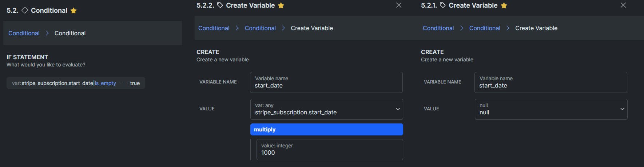The height and width of the screenshot is (167, 644).
Task: Click first Conditional breadcrumb in 5.2.1. panel
Action: point(438,28)
